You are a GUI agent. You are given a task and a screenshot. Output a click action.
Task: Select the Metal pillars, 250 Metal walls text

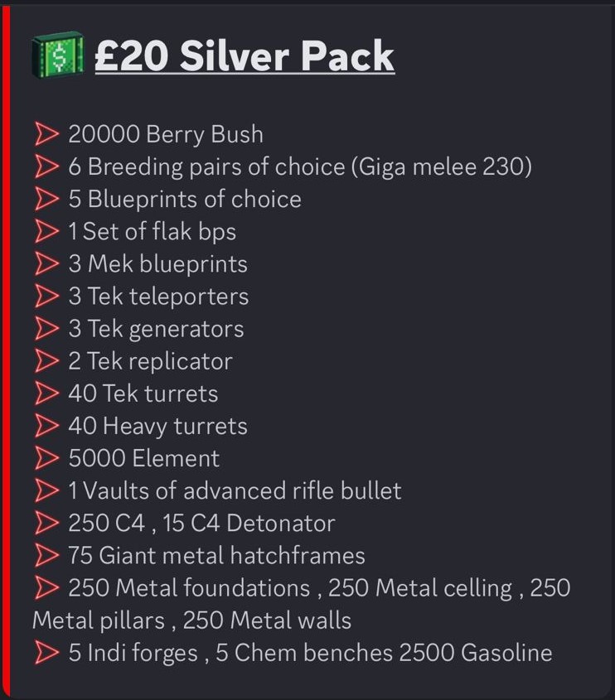pyautogui.click(x=191, y=620)
